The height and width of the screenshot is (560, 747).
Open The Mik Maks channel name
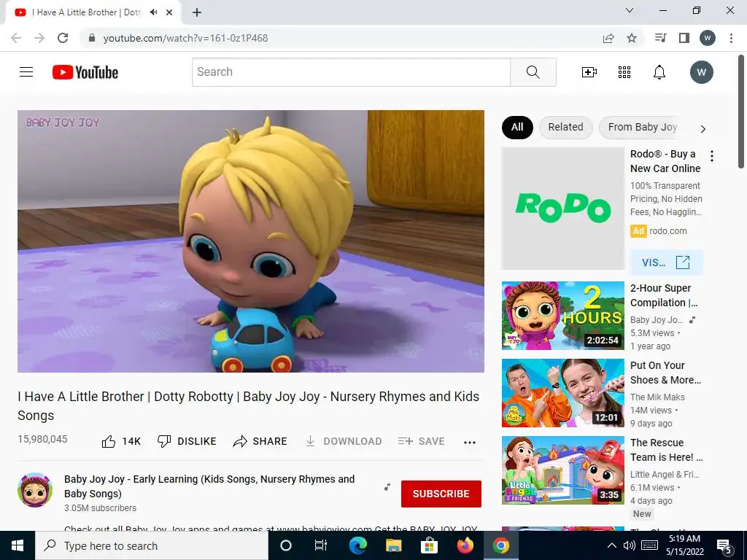[657, 397]
